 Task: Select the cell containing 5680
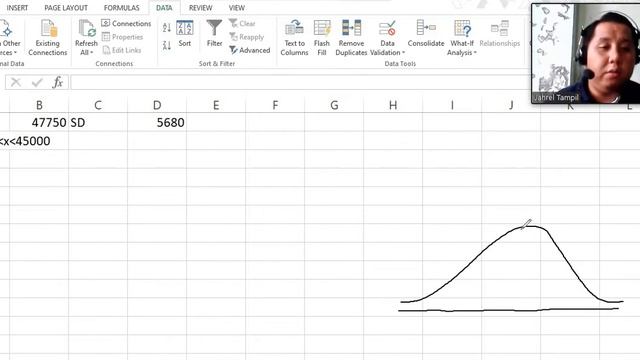click(x=157, y=122)
